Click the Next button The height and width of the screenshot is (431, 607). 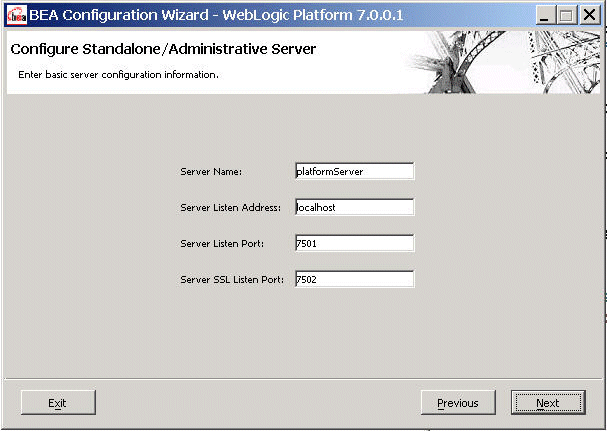(548, 403)
